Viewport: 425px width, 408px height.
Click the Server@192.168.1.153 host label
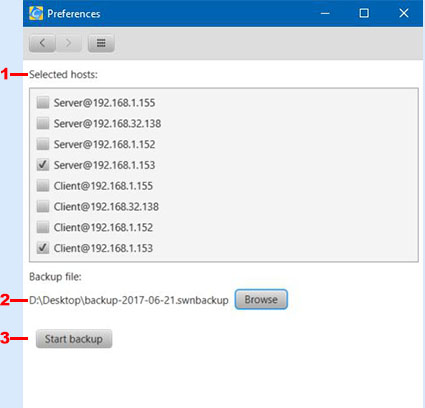[104, 165]
